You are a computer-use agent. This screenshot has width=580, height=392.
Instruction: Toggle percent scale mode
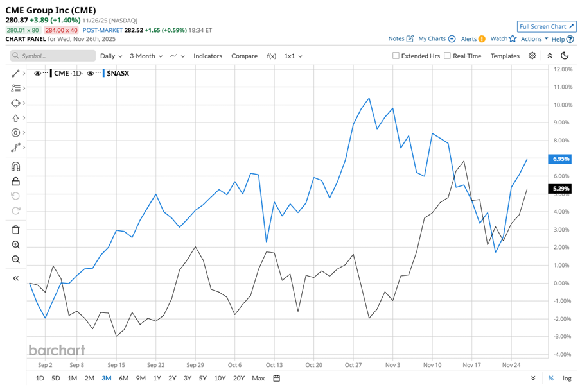(x=551, y=378)
